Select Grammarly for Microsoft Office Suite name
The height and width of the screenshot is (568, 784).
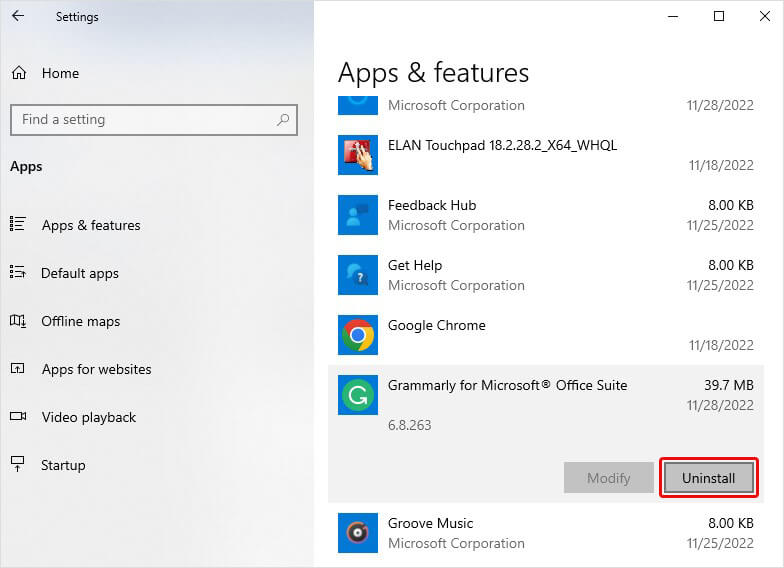pos(508,385)
